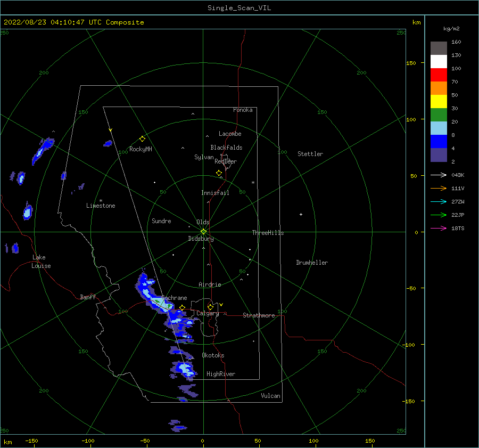Click the light blue 8-20 legend swatch
Screen dimensions: 479x448
(x=439, y=128)
